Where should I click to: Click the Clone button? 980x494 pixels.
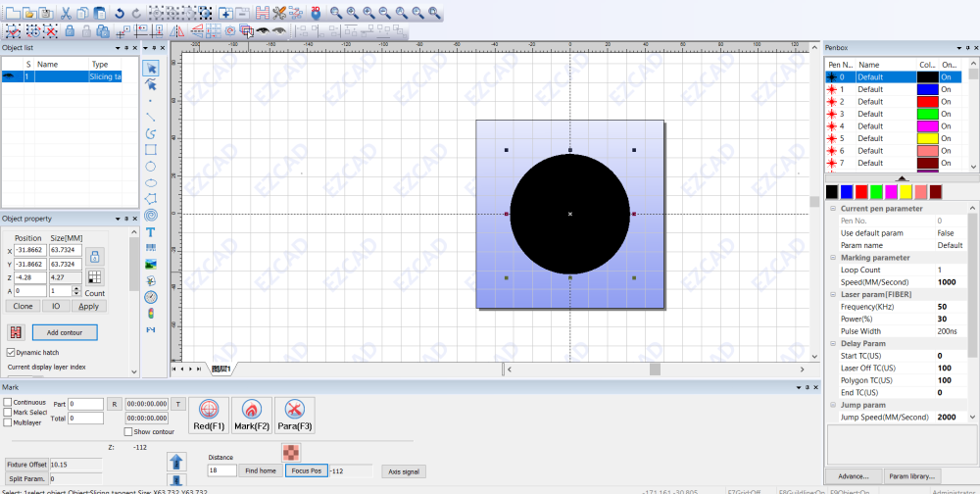click(x=23, y=307)
